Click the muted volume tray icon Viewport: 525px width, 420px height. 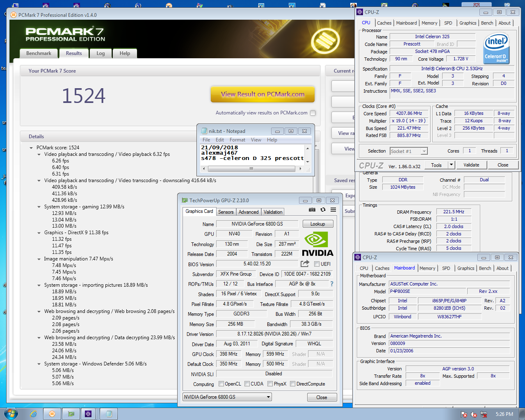point(474,414)
